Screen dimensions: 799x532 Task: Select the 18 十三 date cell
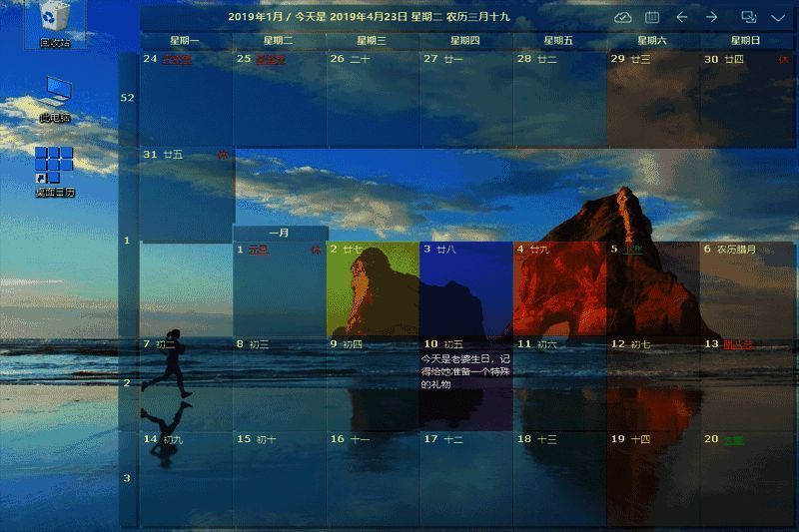coord(559,478)
